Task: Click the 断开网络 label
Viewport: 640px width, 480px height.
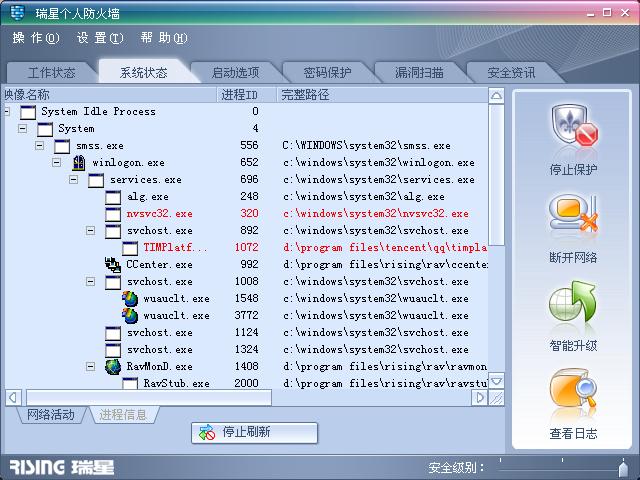Action: coord(573,258)
